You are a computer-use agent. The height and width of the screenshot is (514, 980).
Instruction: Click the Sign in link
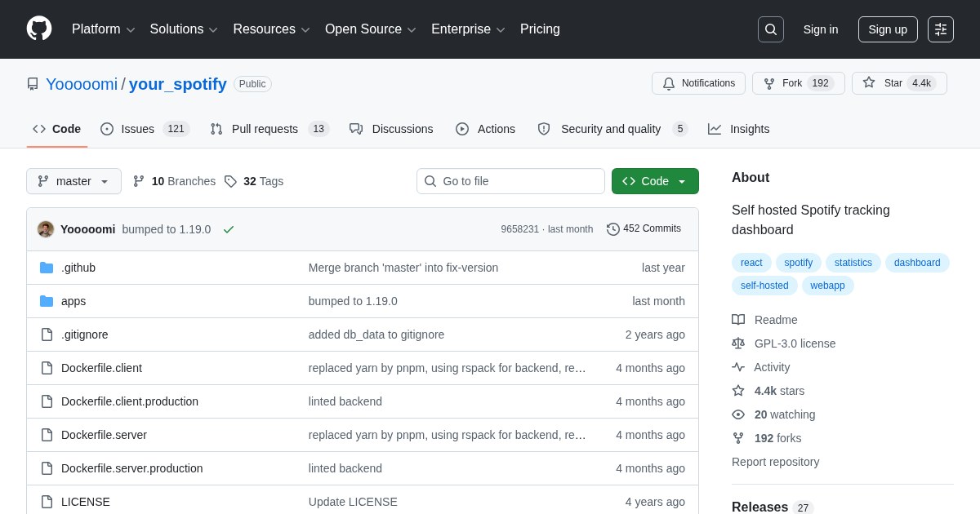821,29
